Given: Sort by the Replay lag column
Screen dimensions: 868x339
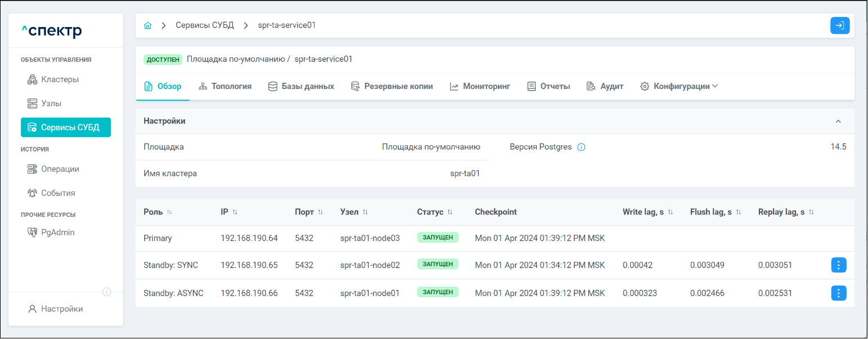Looking at the screenshot, I should pyautogui.click(x=811, y=212).
